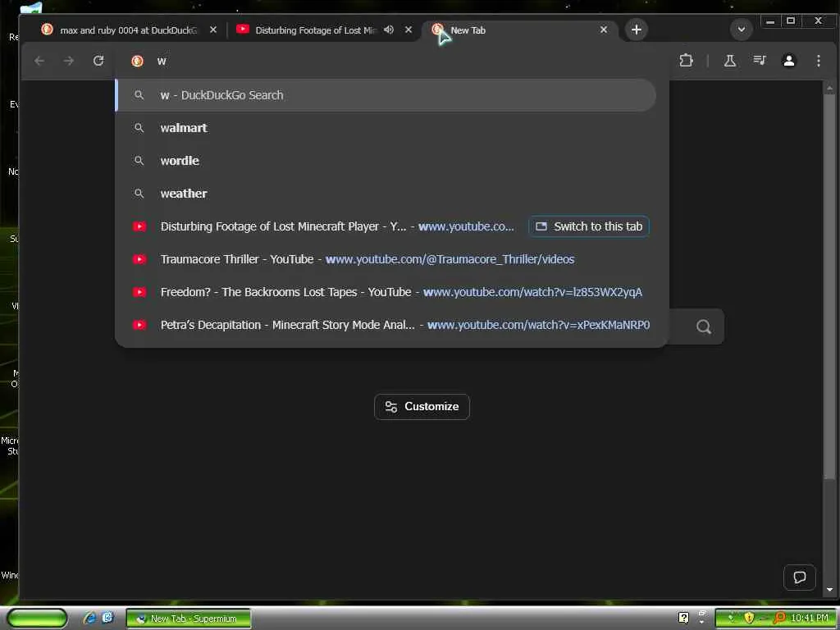Click YouTube icon beside Petra's Decapitation
The width and height of the screenshot is (840, 630).
click(139, 325)
